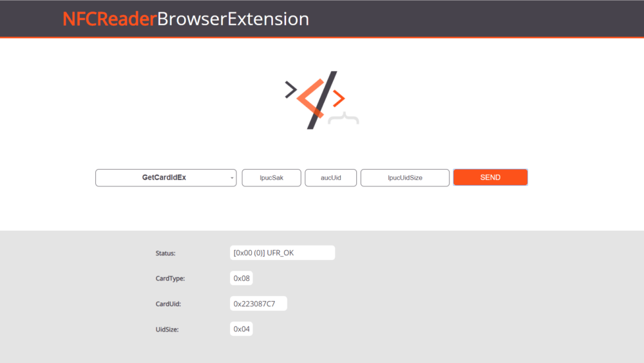
Task: Click the CardUid: label
Action: tap(168, 304)
